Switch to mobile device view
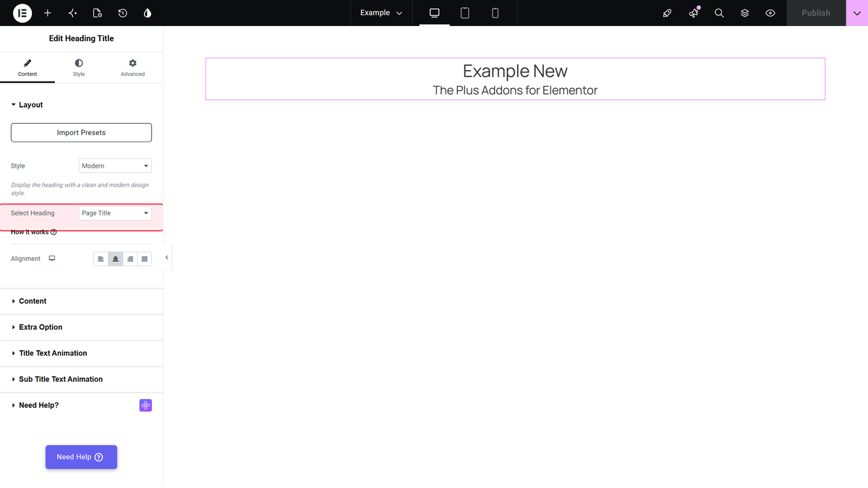 tap(495, 13)
